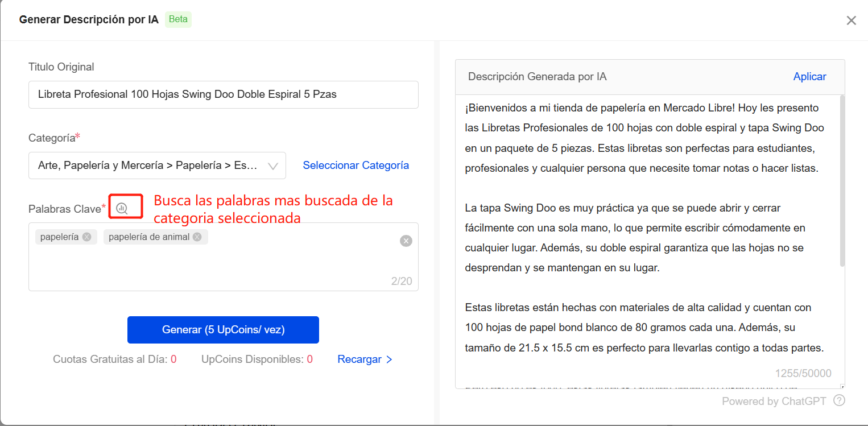Viewport: 868px width, 426px height.
Task: Open Seleccionar Categoría
Action: 356,166
